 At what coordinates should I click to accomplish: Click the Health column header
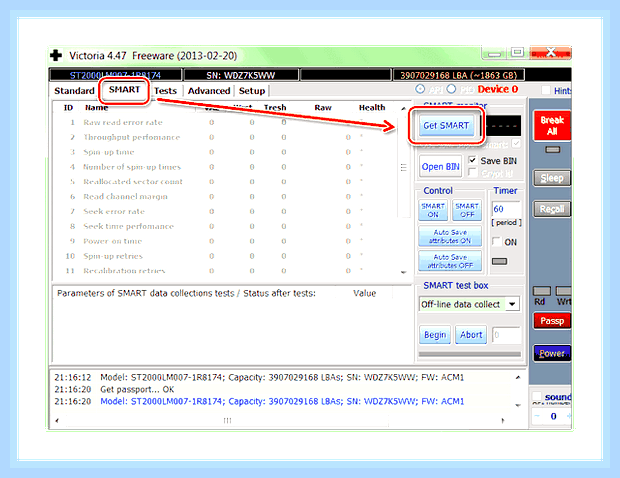point(372,108)
